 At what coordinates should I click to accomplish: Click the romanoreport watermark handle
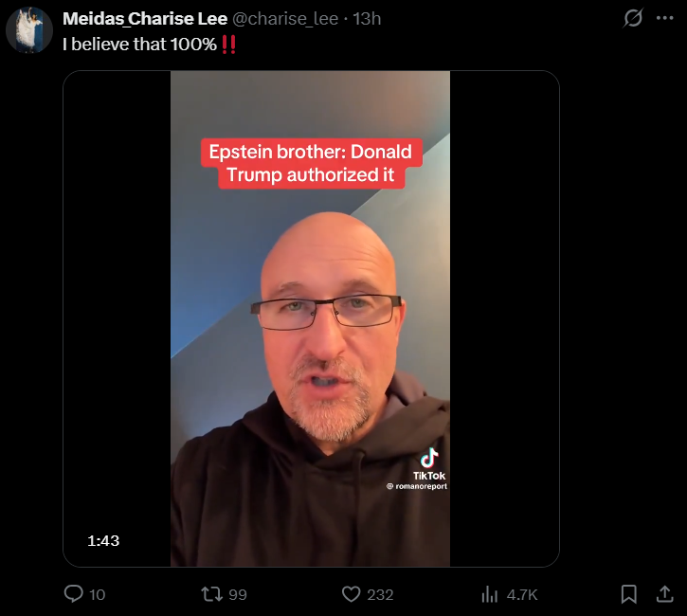tap(417, 486)
